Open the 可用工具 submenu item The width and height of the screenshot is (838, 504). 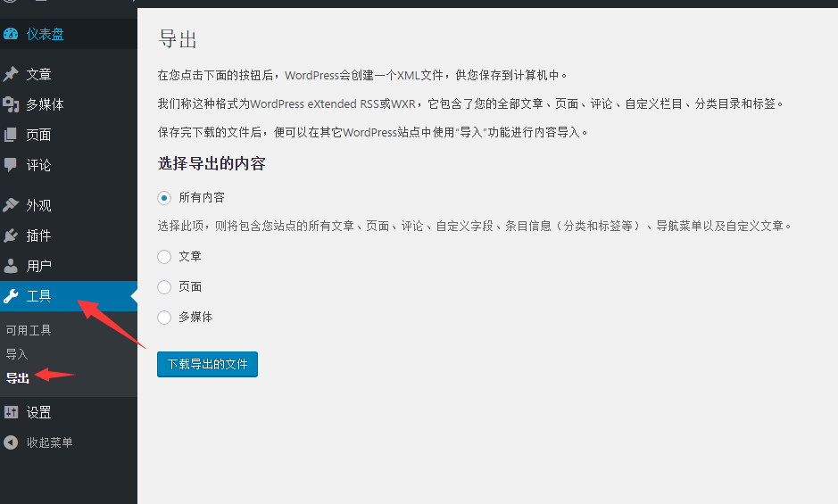click(29, 330)
